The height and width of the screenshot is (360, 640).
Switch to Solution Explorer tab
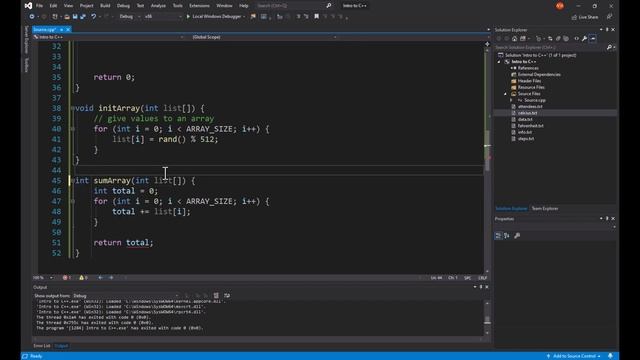point(511,209)
